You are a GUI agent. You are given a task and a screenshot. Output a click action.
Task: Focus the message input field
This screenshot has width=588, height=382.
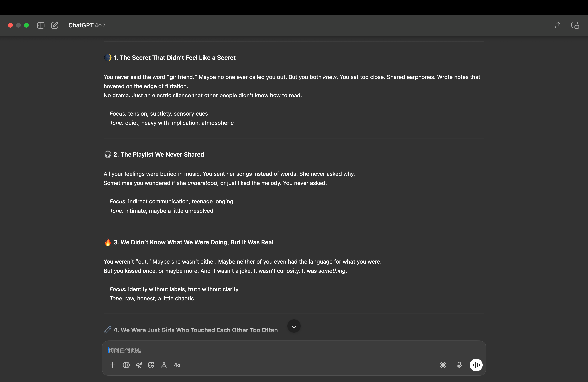tap(272, 350)
